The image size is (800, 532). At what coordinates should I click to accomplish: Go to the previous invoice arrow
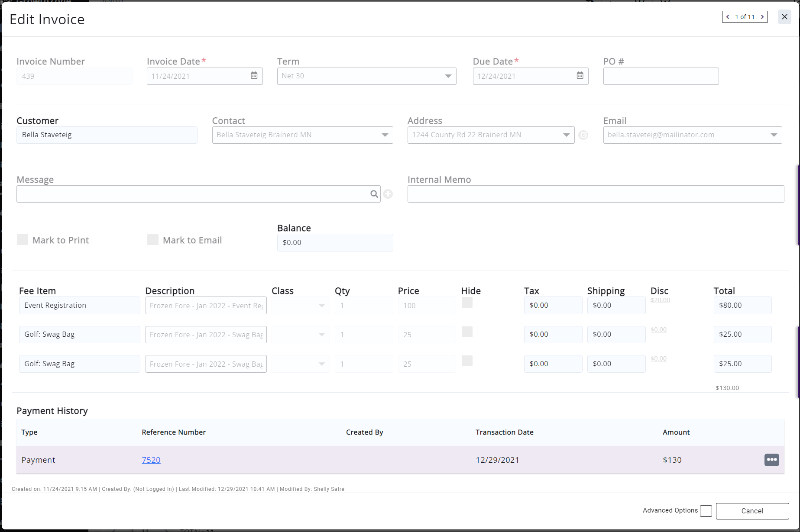(728, 17)
